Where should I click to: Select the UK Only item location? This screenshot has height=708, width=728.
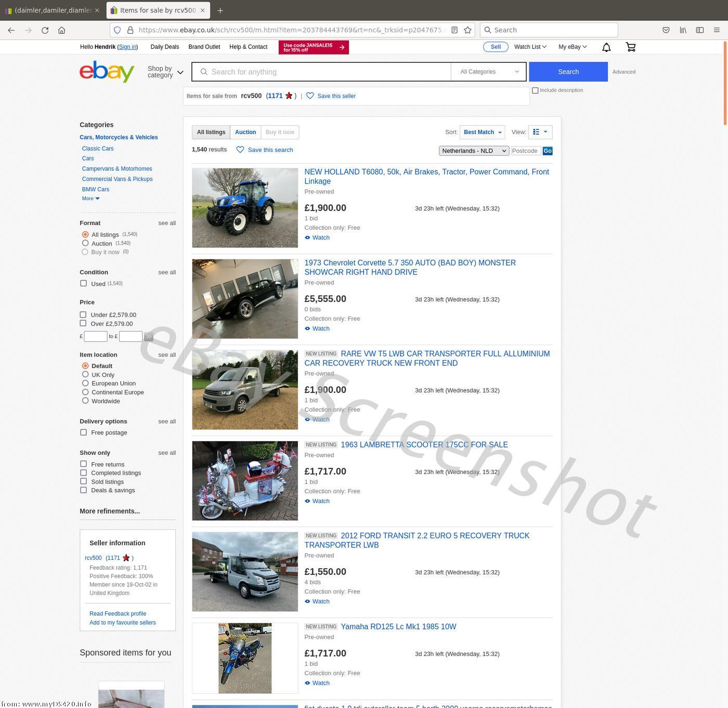click(85, 374)
